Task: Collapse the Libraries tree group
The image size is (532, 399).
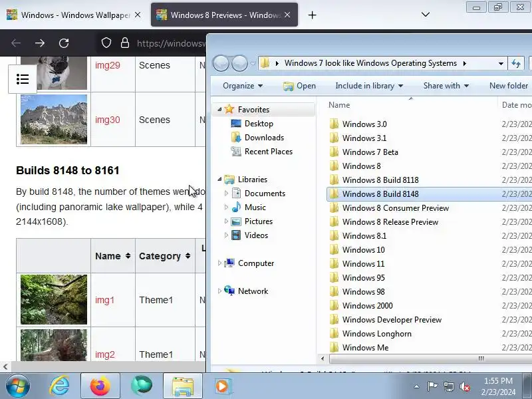Action: pos(219,179)
